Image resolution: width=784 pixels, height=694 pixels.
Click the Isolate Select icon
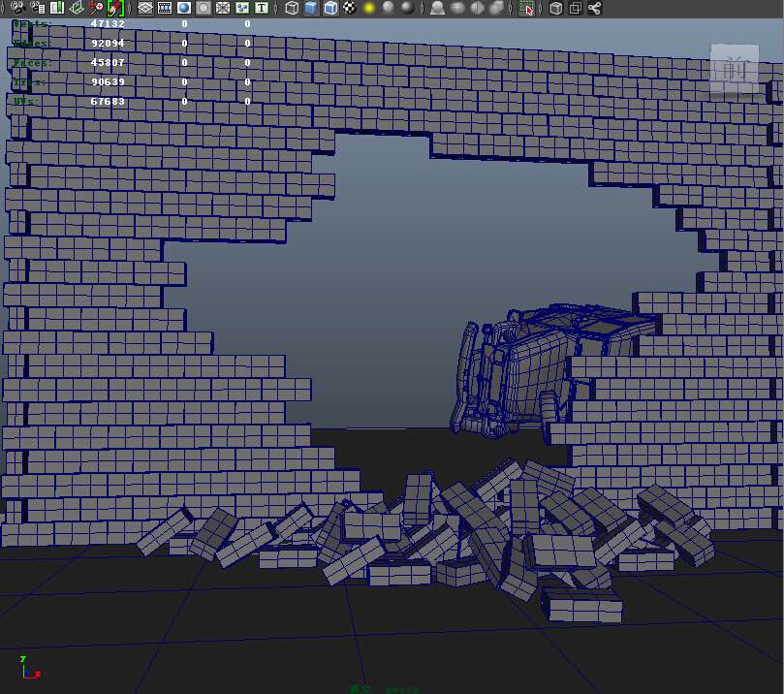(526, 8)
